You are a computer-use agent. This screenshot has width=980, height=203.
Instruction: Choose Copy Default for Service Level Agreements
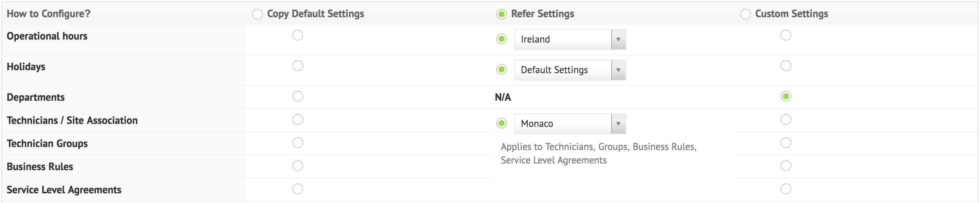pos(297,189)
